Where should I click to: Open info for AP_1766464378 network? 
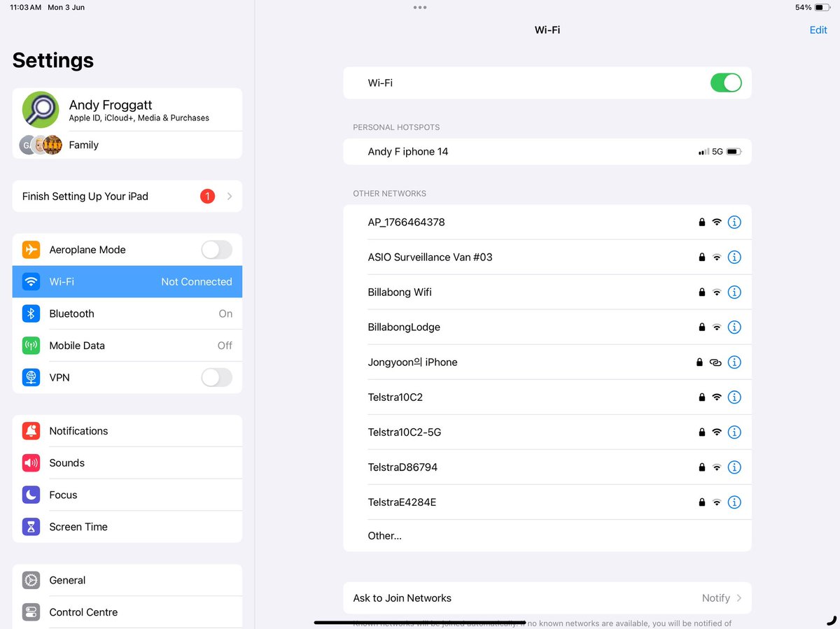(x=734, y=222)
